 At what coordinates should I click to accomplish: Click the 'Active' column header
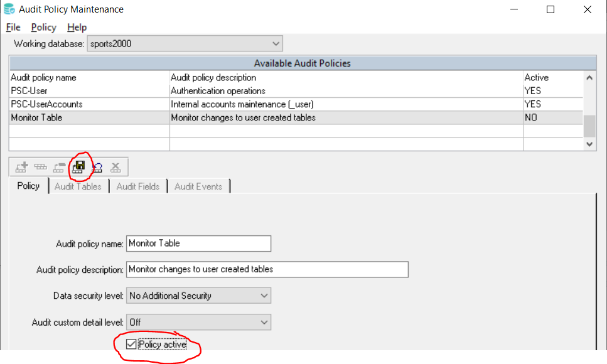pos(553,77)
